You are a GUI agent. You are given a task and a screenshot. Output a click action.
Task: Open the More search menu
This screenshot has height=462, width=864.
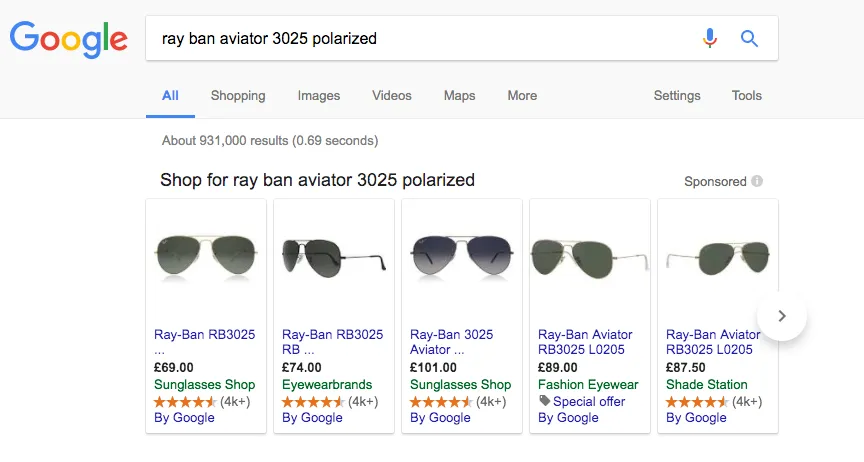[x=522, y=95]
